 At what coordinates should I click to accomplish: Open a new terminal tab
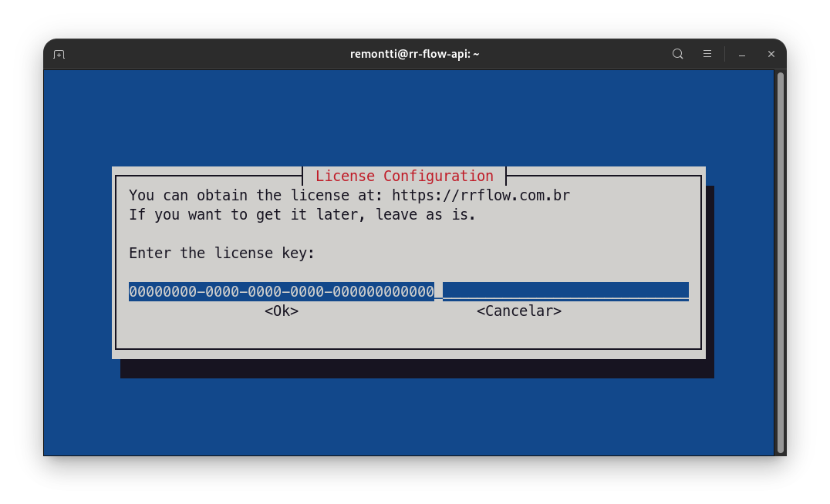pyautogui.click(x=59, y=55)
